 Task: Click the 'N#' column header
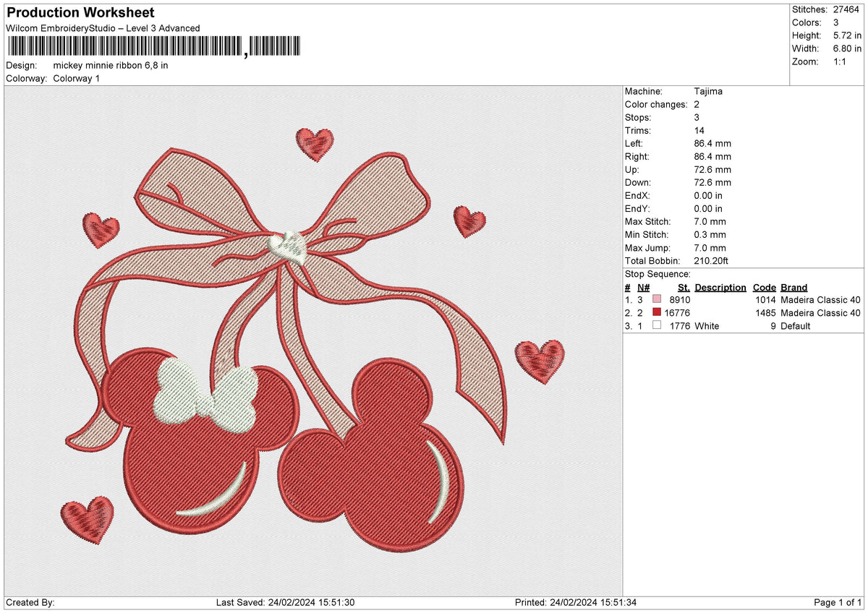(644, 288)
